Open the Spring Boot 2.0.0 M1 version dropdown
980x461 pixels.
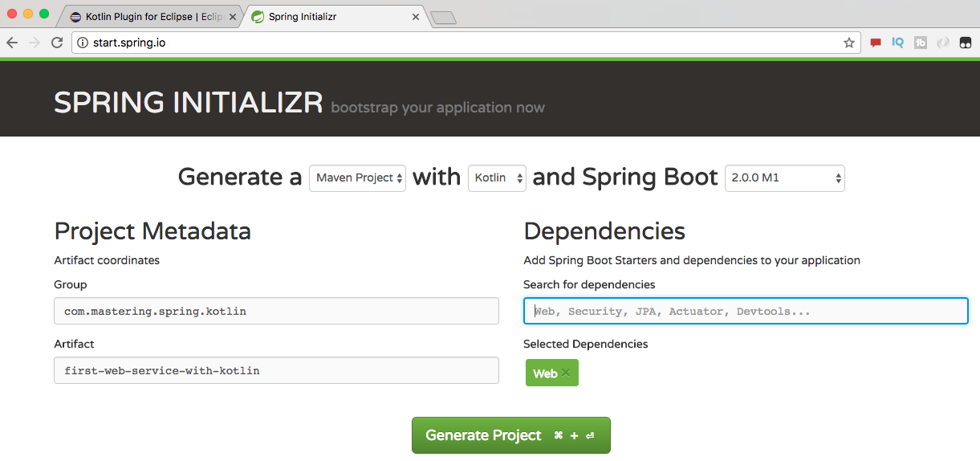784,177
